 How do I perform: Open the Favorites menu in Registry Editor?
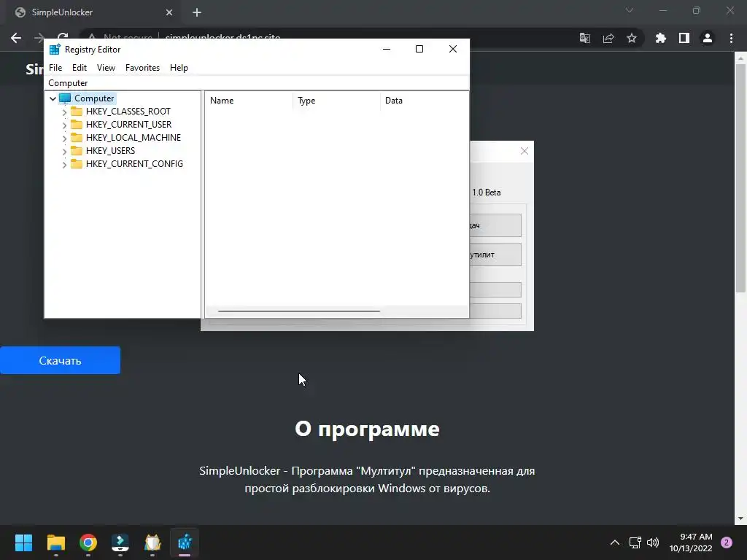click(142, 68)
